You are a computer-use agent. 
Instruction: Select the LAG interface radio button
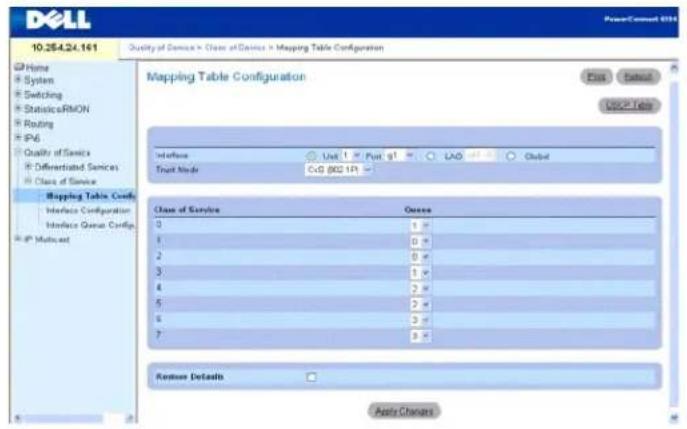coord(430,156)
